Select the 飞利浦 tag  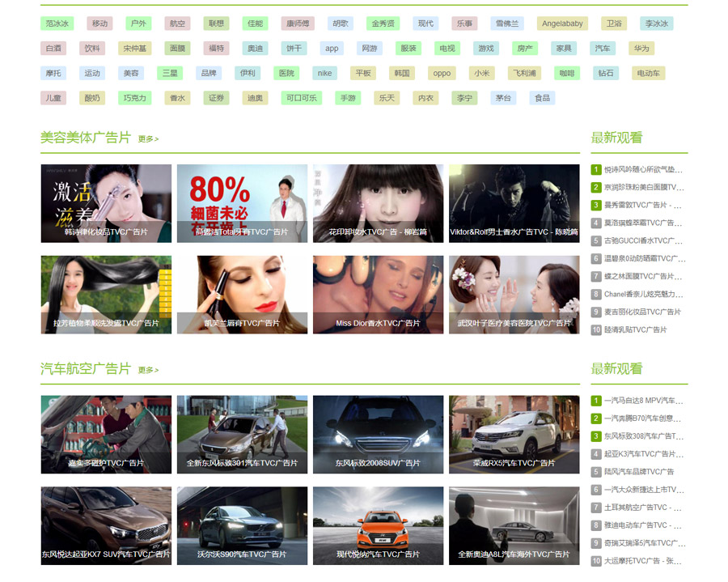524,73
